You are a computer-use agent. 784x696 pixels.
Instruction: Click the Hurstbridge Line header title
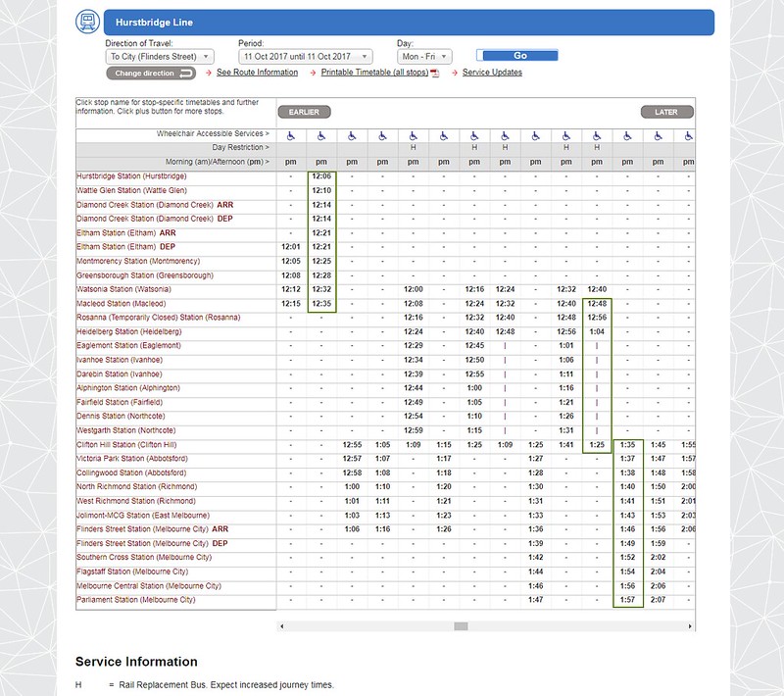154,23
